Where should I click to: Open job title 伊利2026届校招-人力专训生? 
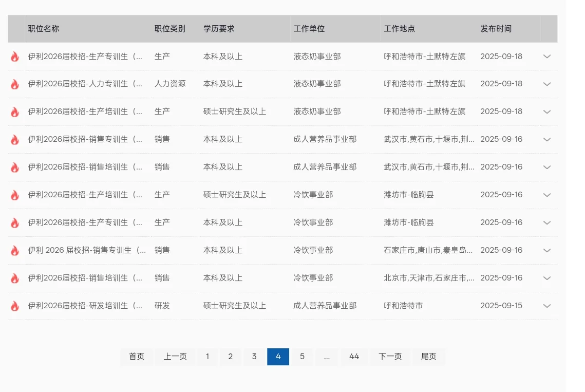[85, 84]
